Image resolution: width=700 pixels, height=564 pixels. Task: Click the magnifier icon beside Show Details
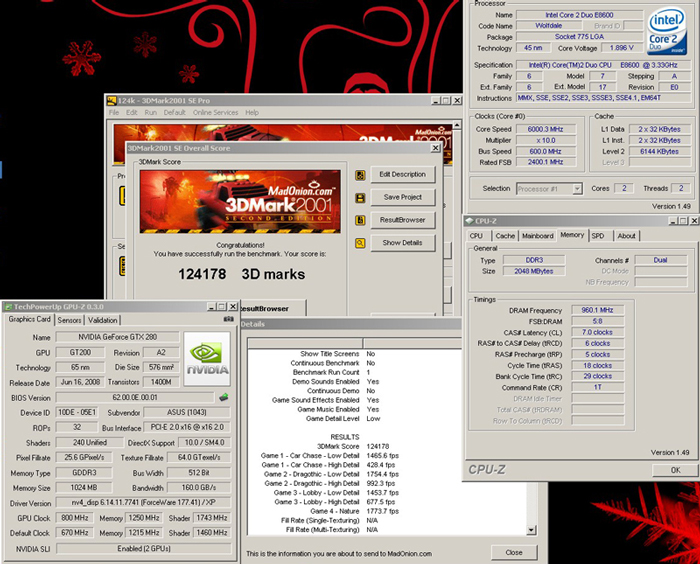pyautogui.click(x=360, y=243)
